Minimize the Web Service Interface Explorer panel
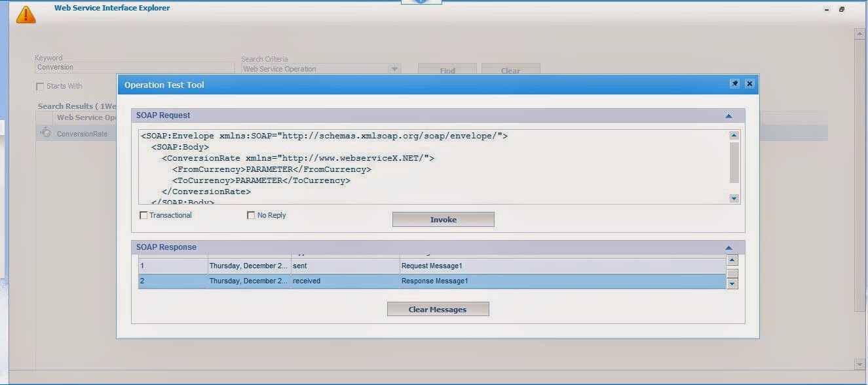The width and height of the screenshot is (868, 385). click(x=827, y=10)
